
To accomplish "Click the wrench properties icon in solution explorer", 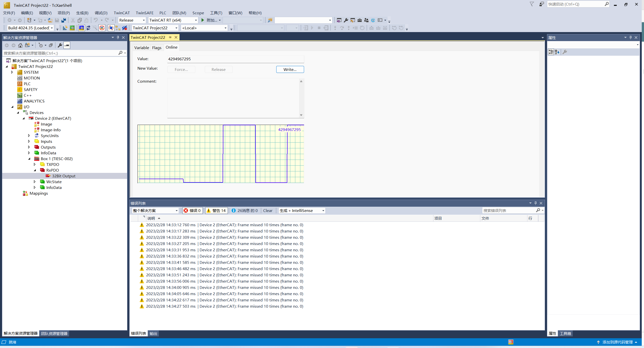I will [x=60, y=45].
